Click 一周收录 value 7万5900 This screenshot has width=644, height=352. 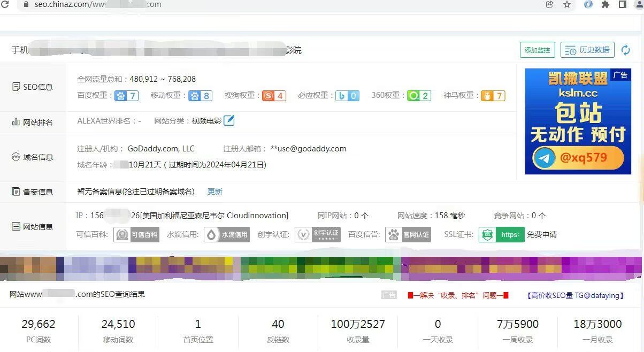point(517,324)
